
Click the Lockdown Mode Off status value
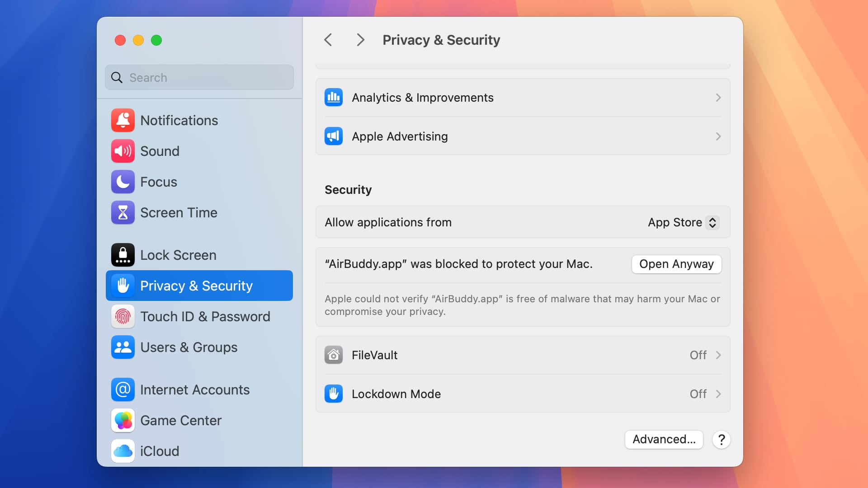tap(698, 394)
